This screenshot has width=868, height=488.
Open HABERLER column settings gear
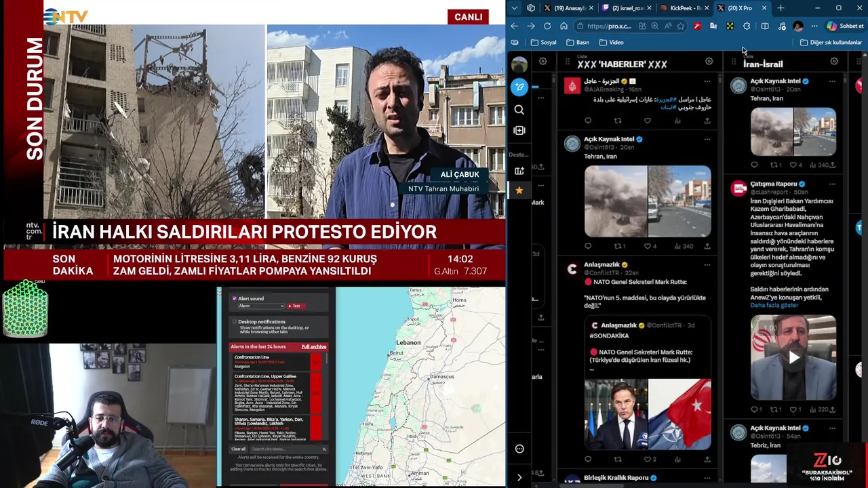coord(709,62)
